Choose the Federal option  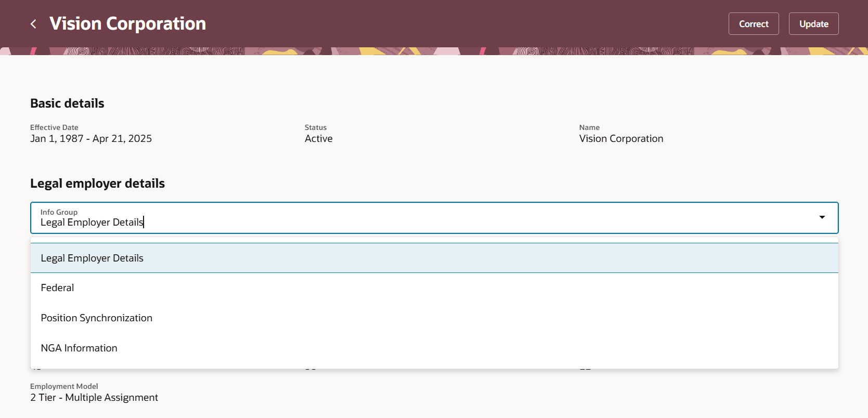coord(434,288)
